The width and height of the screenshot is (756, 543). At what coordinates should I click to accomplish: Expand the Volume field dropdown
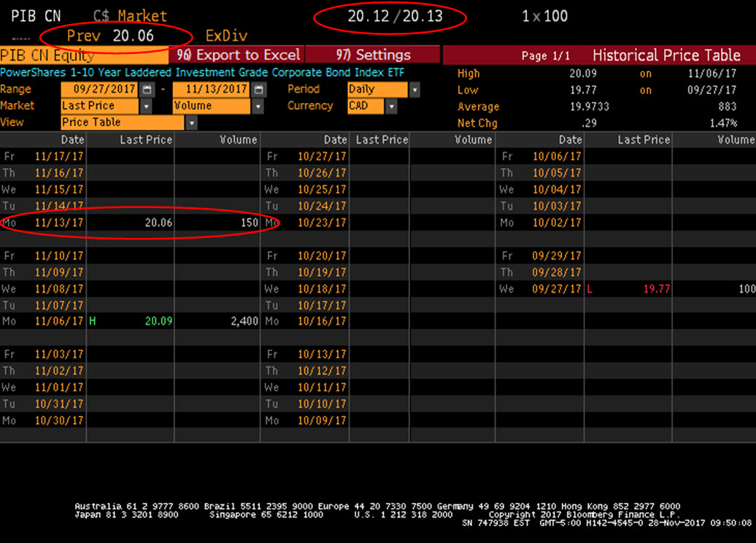click(x=258, y=106)
